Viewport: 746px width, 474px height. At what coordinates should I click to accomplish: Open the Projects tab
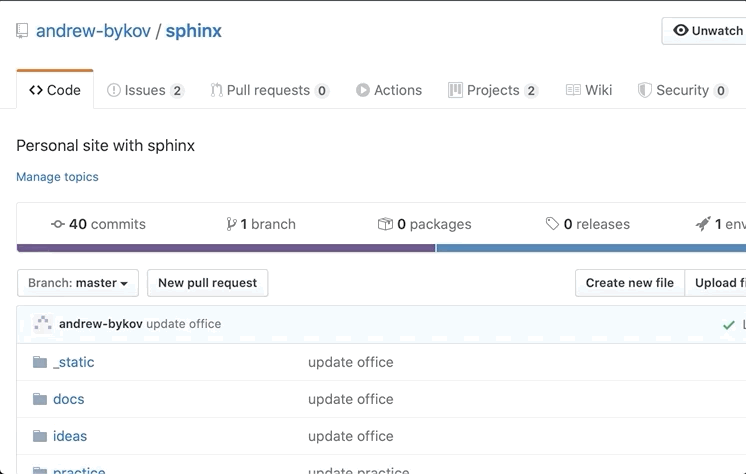(x=493, y=90)
